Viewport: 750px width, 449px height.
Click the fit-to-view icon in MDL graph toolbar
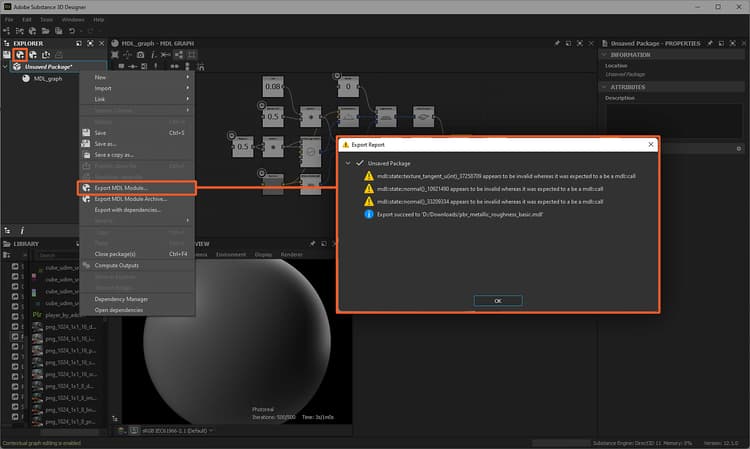click(115, 55)
